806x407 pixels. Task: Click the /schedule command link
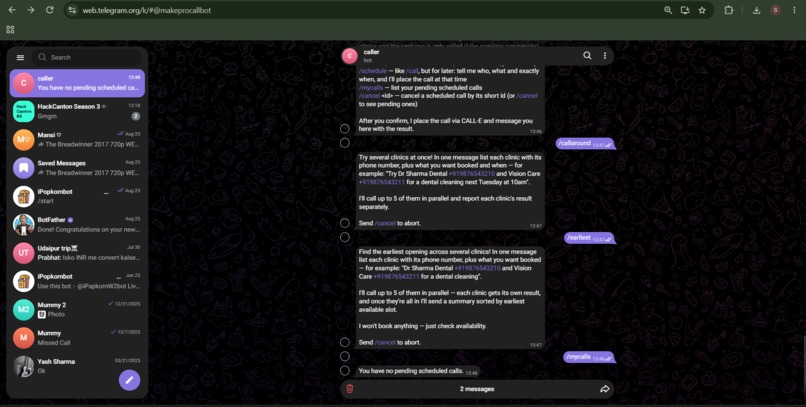[x=373, y=71]
